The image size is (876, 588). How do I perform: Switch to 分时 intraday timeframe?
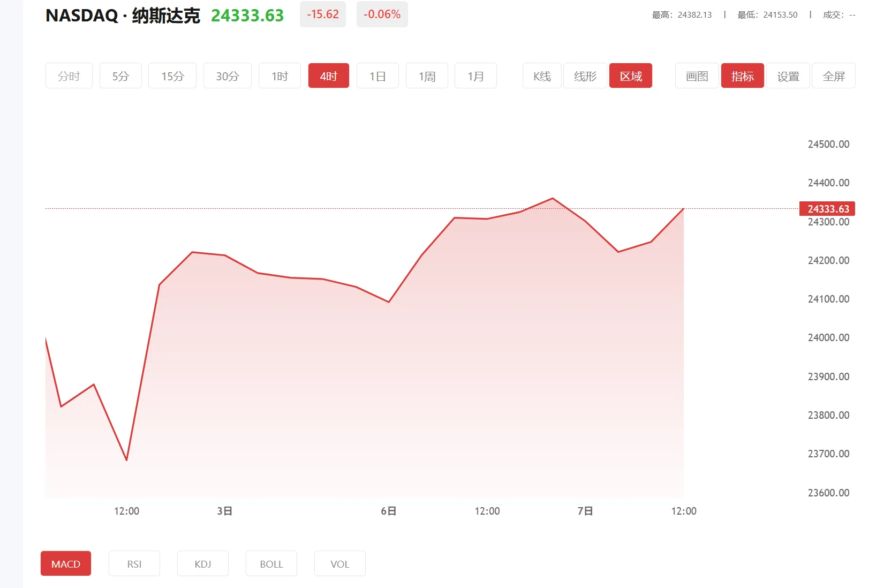(69, 76)
